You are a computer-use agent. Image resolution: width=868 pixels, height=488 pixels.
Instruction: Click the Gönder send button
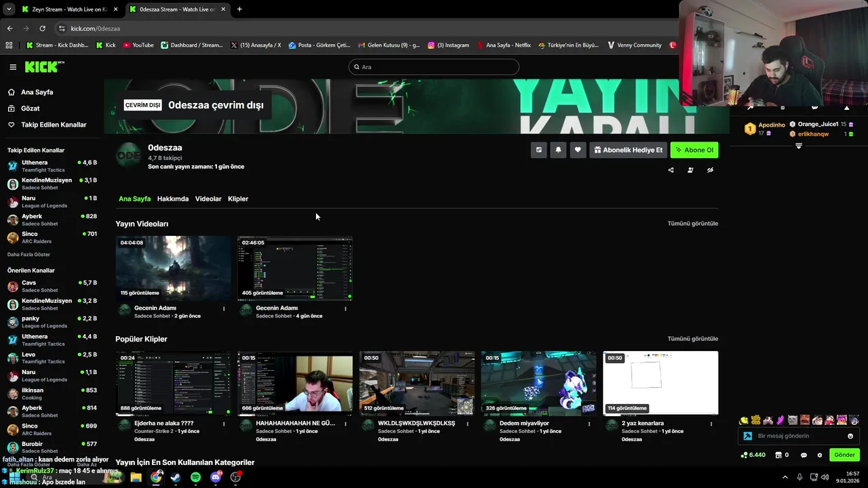844,455
